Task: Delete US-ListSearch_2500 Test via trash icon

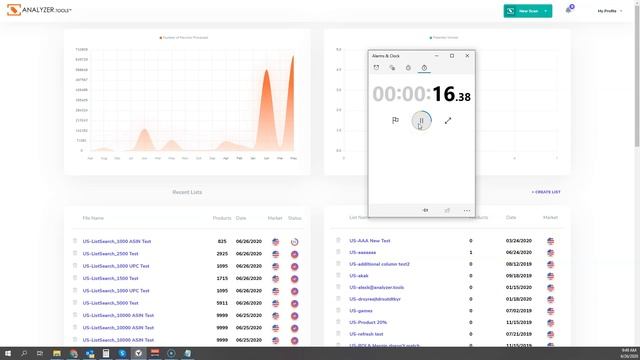Action: (x=75, y=253)
